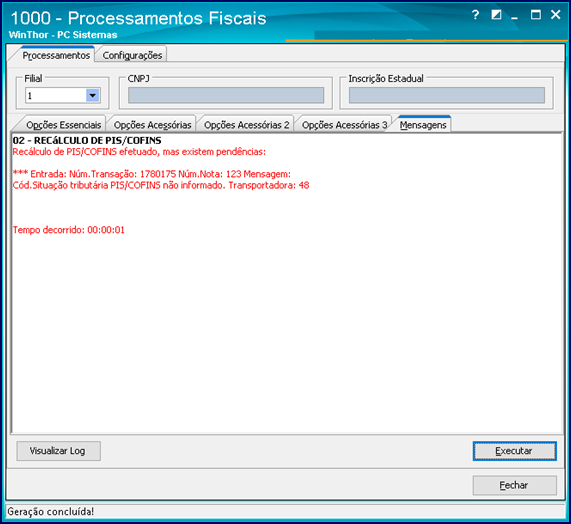Click the 'Geração concluída!' status bar text
The width and height of the screenshot is (571, 524).
point(51,512)
